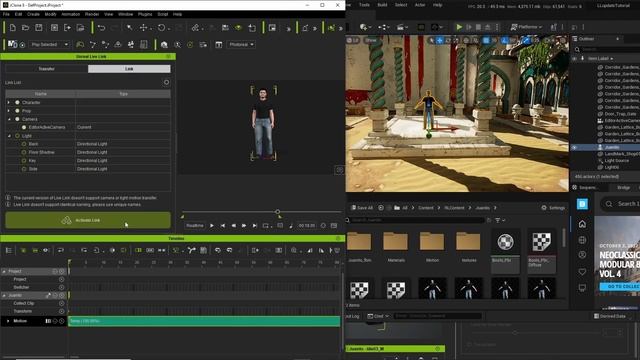
Task: Select the Rotate tool in iClone toolbar
Action: (161, 28)
